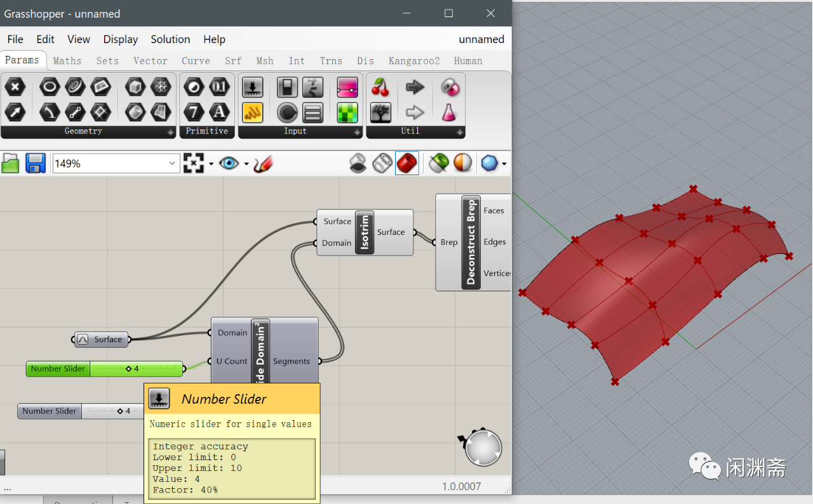Open the 149% zoom level dropdown
This screenshot has height=504, width=813.
(172, 163)
